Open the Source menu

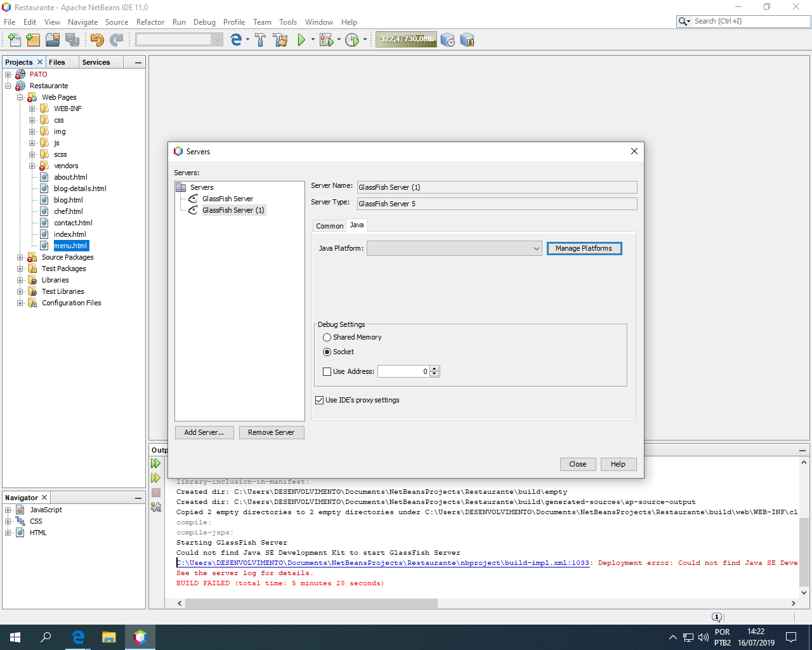click(117, 22)
